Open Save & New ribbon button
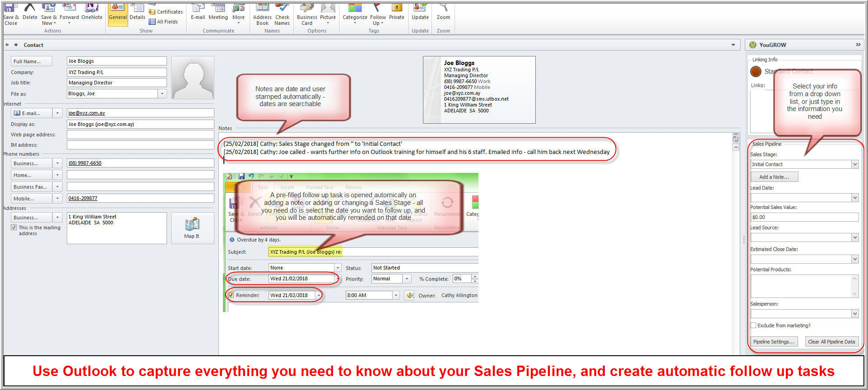Viewport: 868px width, 390px height. coord(49,14)
